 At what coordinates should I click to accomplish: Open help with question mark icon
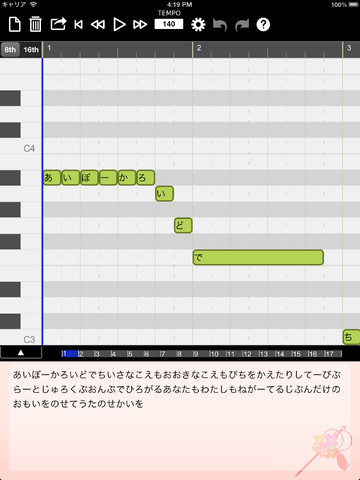coord(263,25)
